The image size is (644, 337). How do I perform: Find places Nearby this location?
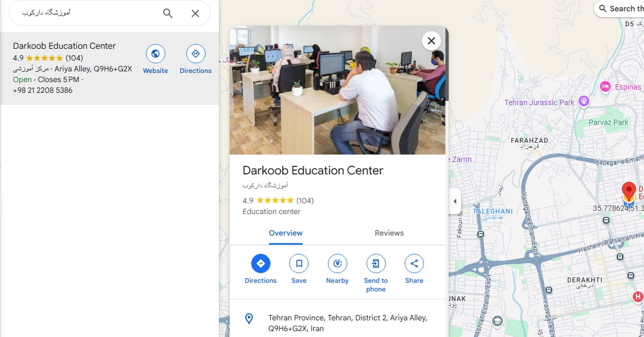point(338,263)
